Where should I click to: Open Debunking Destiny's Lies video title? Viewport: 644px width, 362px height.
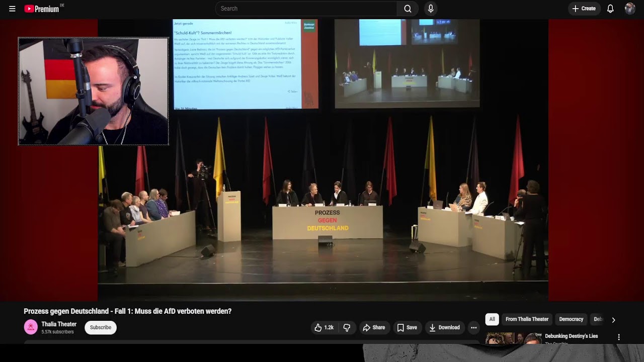click(572, 336)
